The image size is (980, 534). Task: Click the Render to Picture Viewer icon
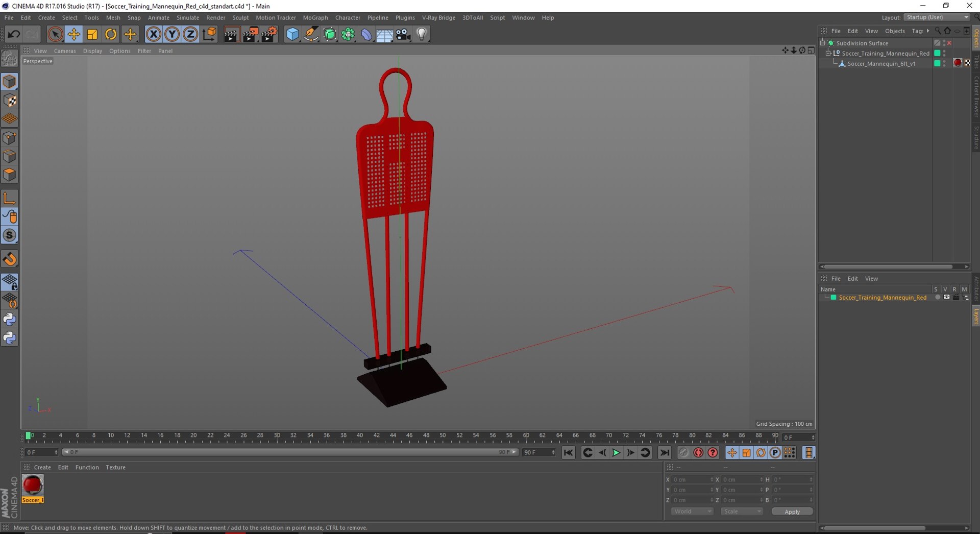click(x=250, y=34)
